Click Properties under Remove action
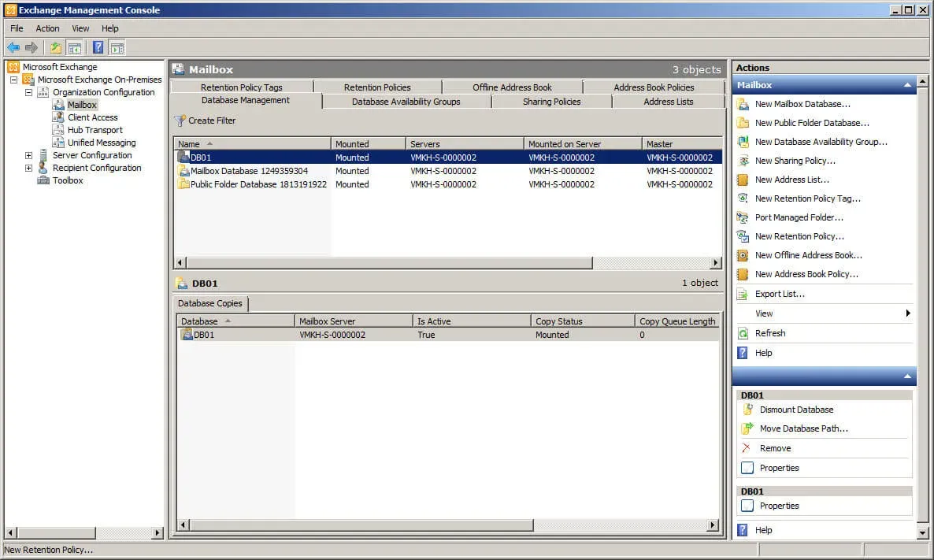934x560 pixels. [779, 468]
